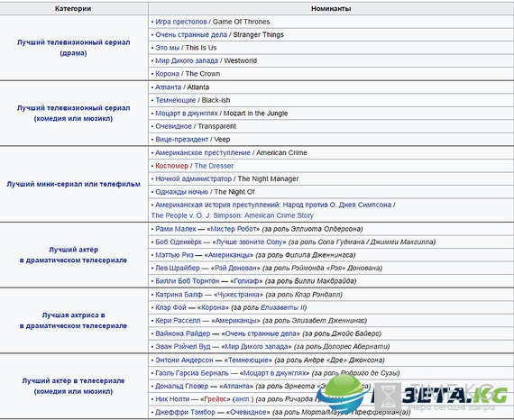Open 'Темнеющие' link in comedy series list

coord(175,100)
